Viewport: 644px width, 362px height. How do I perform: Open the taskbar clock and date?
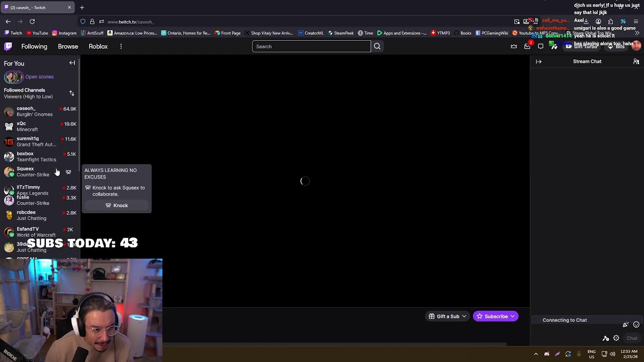tap(629, 354)
